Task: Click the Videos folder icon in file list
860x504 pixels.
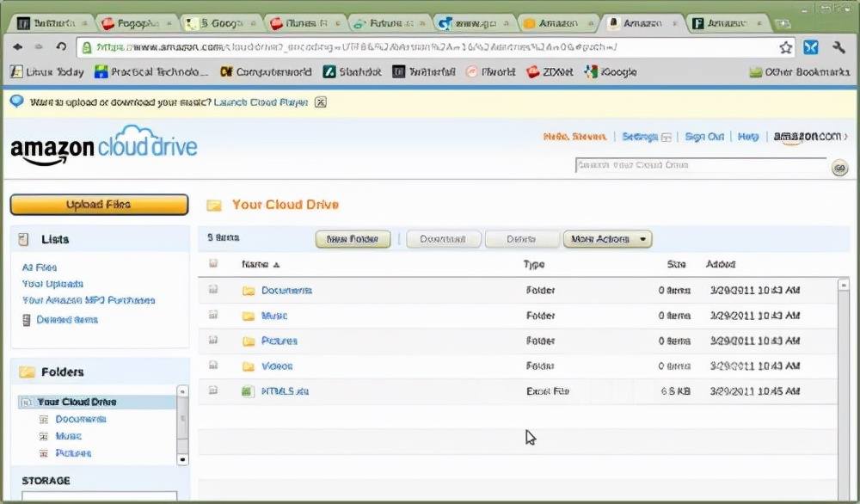Action: pos(249,366)
